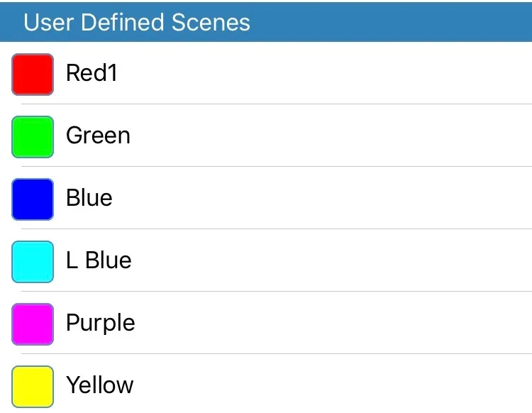Click the Blue scene name text

89,197
